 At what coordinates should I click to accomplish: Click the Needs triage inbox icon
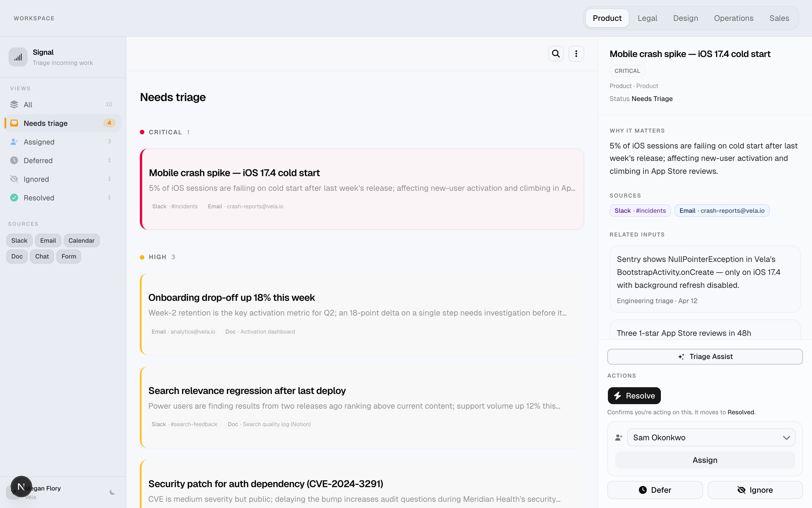14,123
